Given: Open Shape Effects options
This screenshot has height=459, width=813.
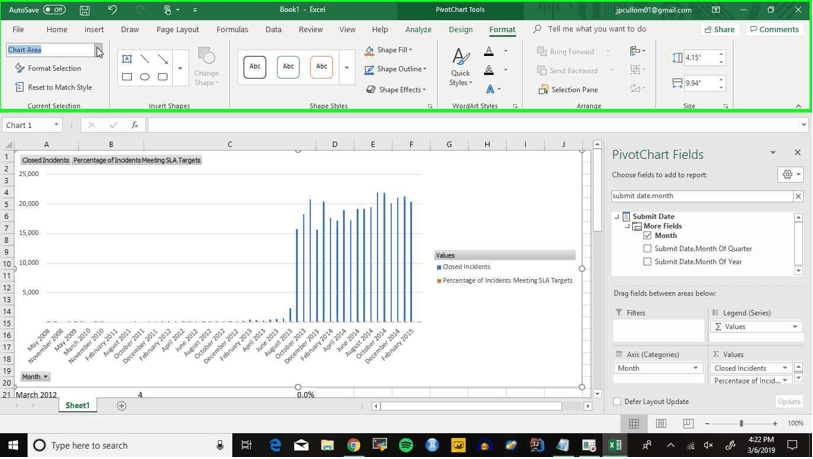Looking at the screenshot, I should (396, 89).
